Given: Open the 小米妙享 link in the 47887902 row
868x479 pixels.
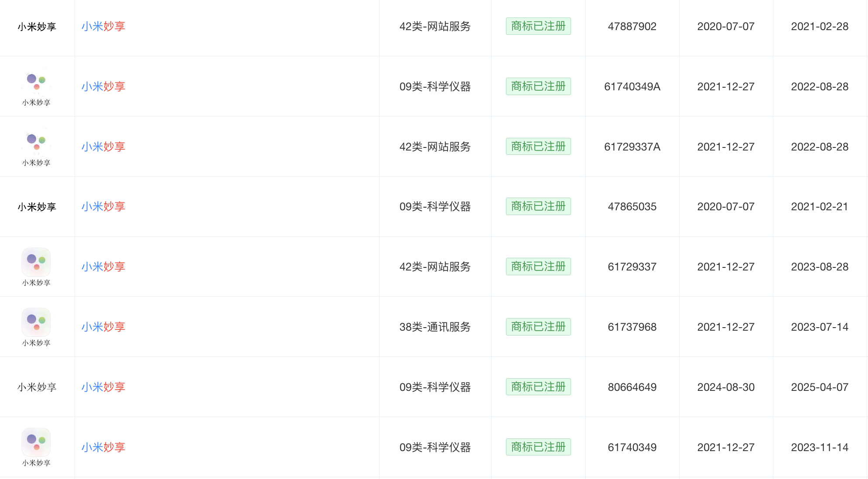Looking at the screenshot, I should tap(103, 26).
